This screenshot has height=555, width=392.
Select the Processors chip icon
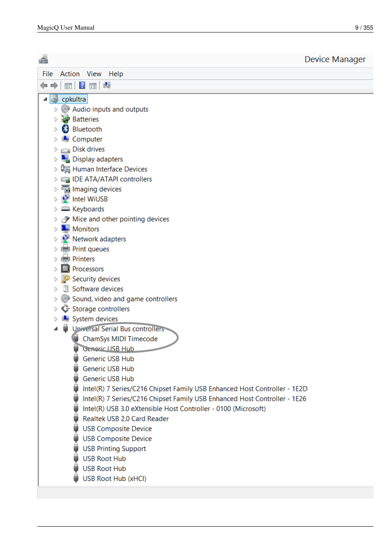click(65, 269)
